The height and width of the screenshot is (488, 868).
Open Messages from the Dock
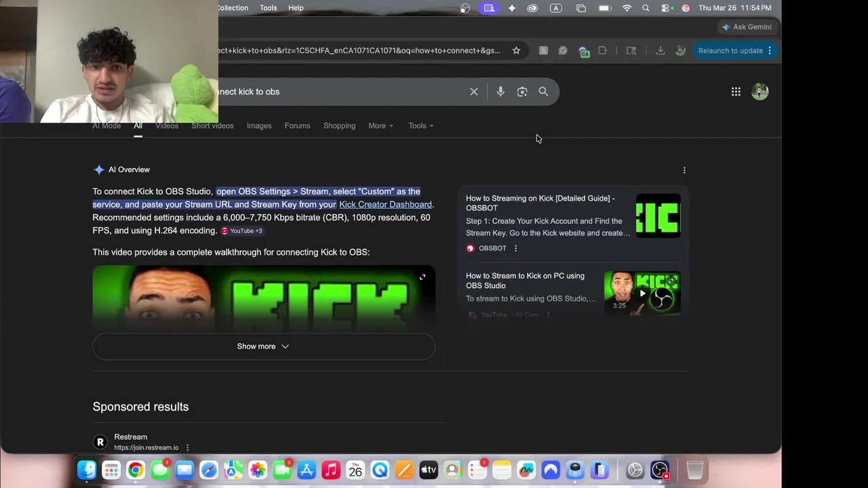pyautogui.click(x=160, y=470)
